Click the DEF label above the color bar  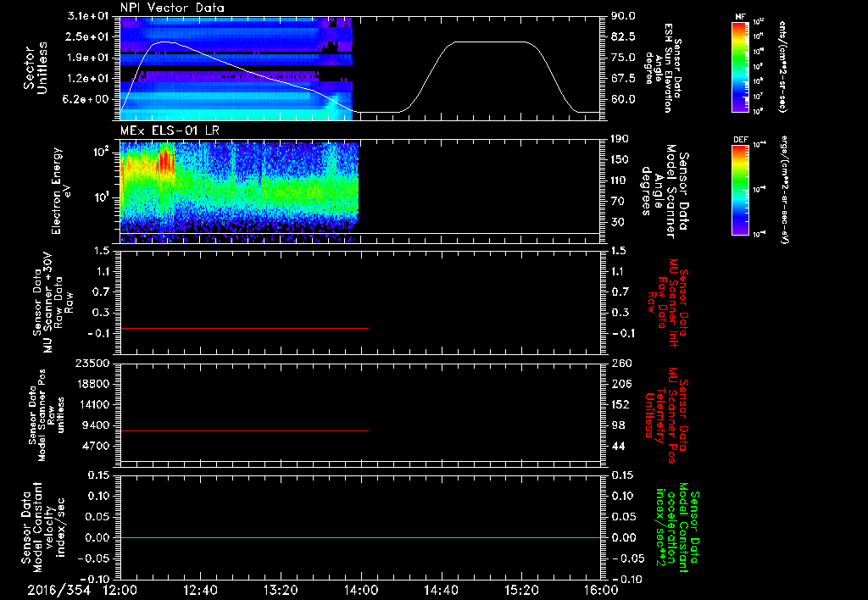pos(740,140)
